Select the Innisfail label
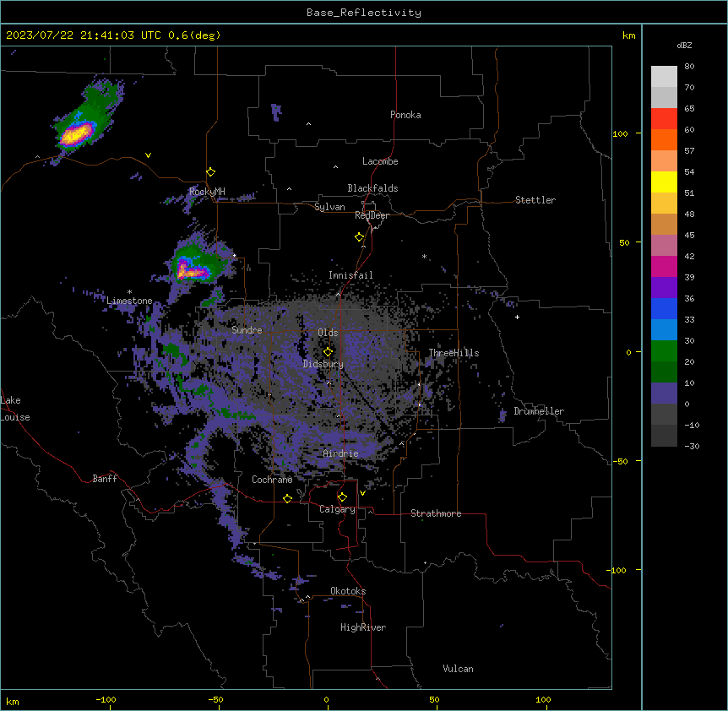The width and height of the screenshot is (728, 711). pos(350,275)
